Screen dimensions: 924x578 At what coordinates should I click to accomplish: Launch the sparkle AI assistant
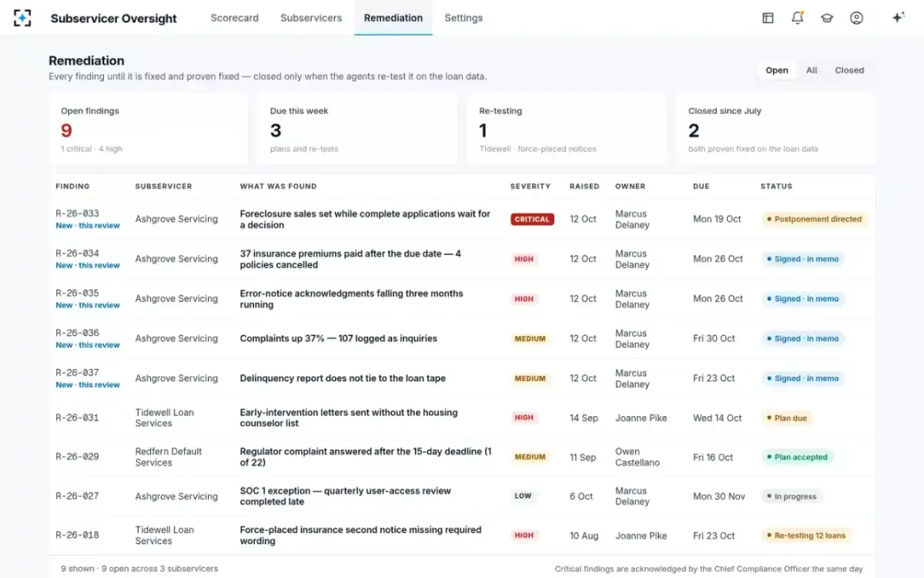tap(898, 18)
